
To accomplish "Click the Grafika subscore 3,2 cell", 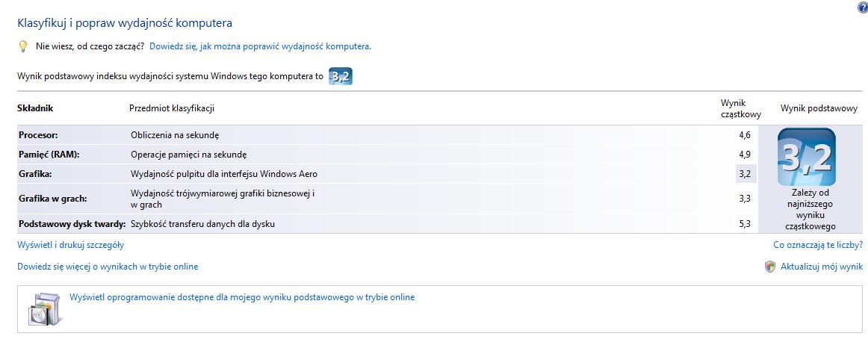I will tap(745, 174).
